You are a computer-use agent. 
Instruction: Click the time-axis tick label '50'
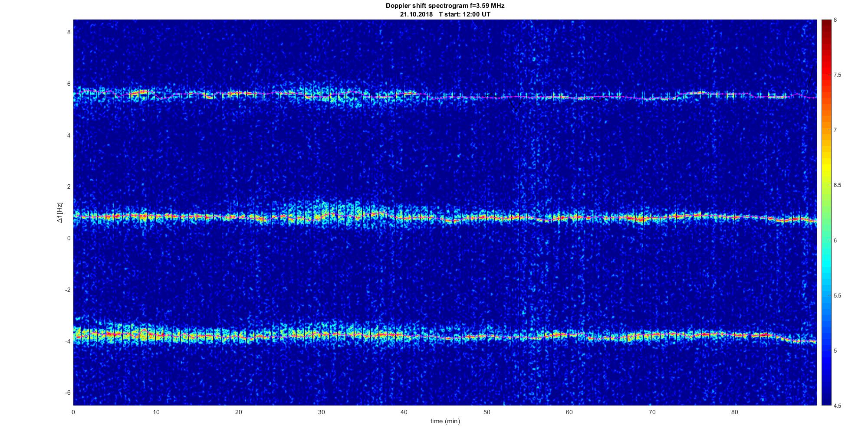[487, 412]
